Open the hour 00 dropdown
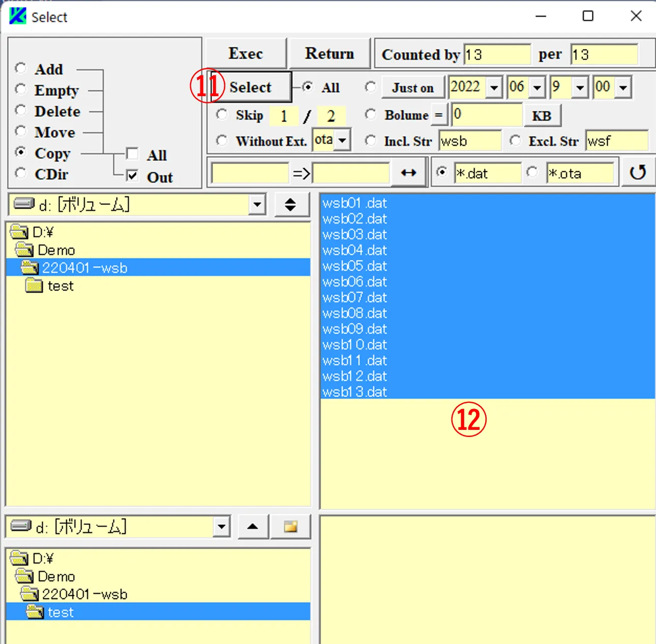The width and height of the screenshot is (656, 644). [623, 87]
